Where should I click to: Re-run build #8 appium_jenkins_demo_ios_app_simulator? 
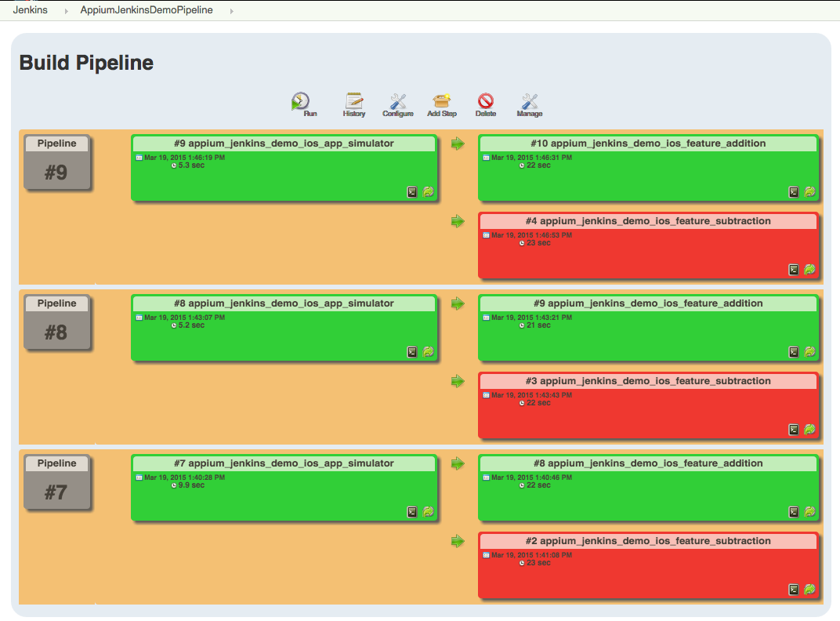click(x=429, y=352)
